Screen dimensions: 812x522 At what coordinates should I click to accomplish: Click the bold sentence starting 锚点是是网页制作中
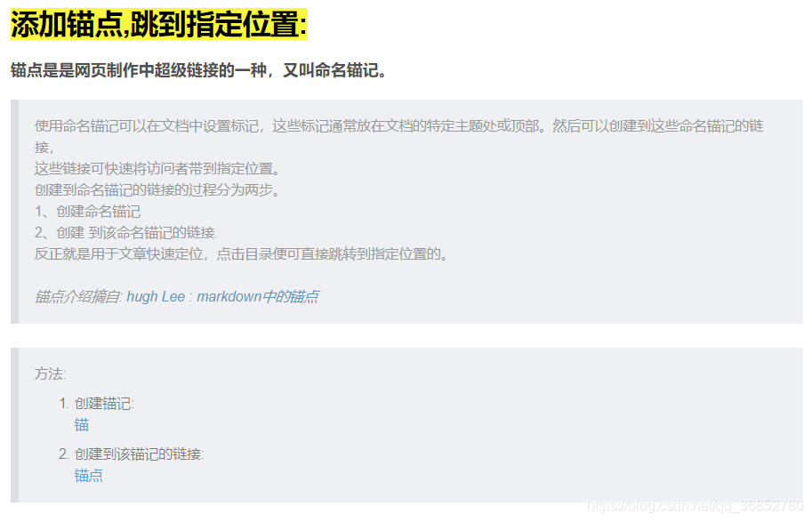coord(199,70)
